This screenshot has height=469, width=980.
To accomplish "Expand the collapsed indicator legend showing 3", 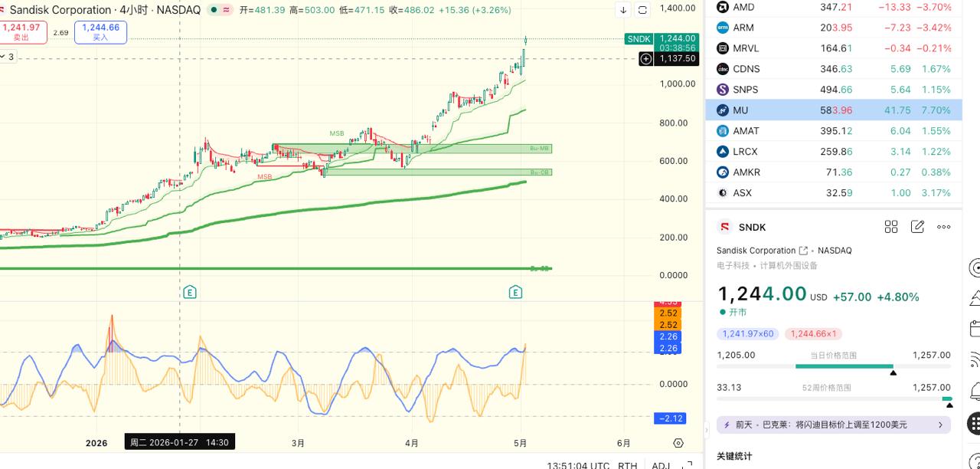I will click(8, 57).
